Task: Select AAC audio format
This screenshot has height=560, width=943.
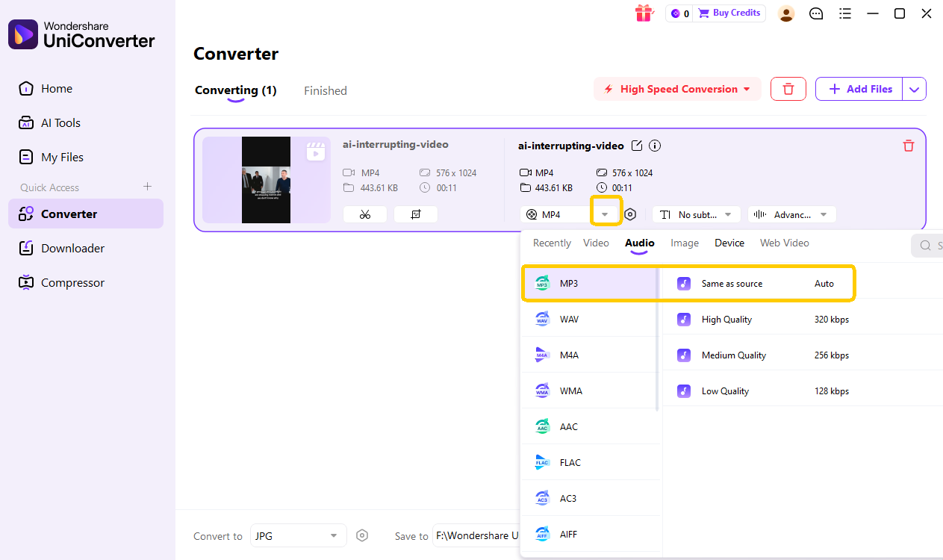Action: click(x=589, y=426)
